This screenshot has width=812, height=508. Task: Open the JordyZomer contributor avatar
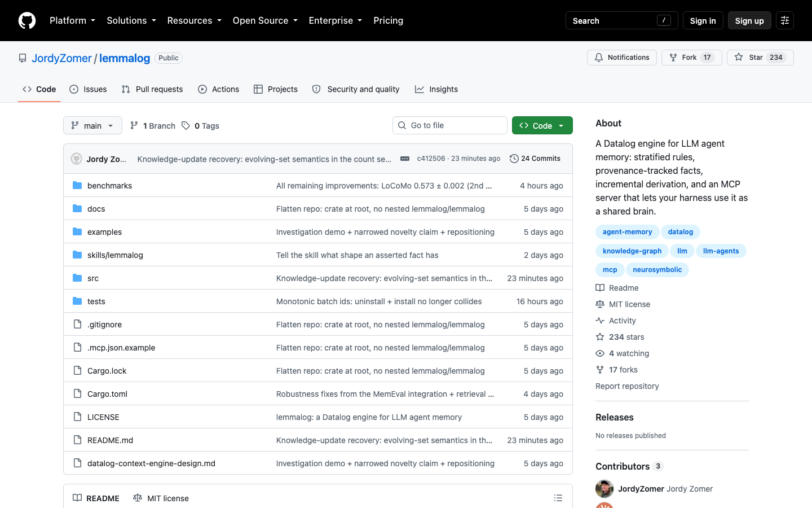click(604, 489)
